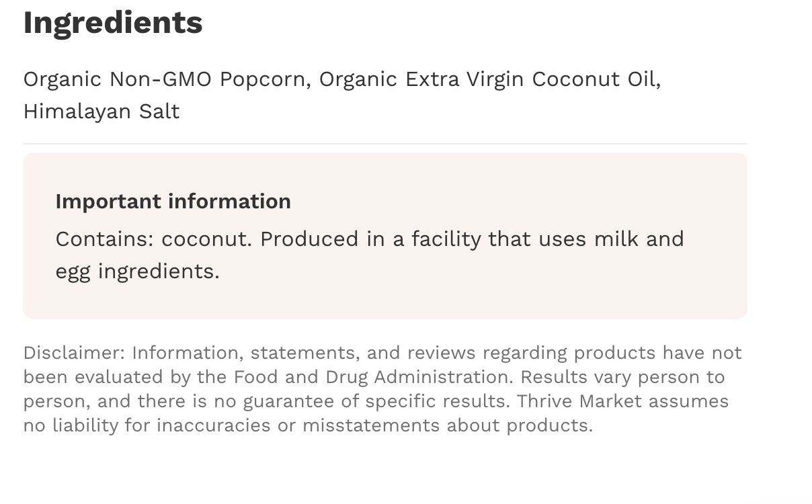
Task: Click the "Disclaimer:" label
Action: 74,353
